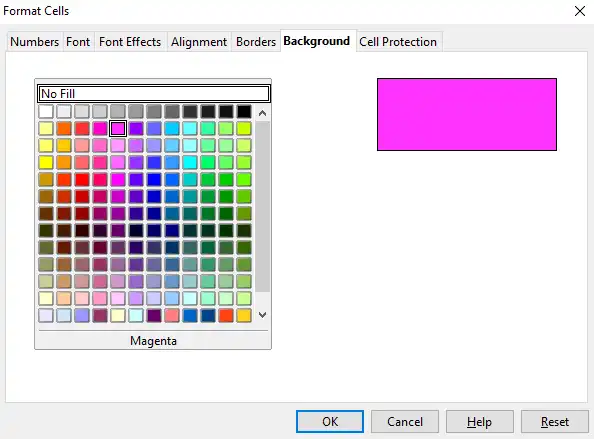This screenshot has height=439, width=594.
Task: Select the Alignment tab
Action: click(x=199, y=42)
